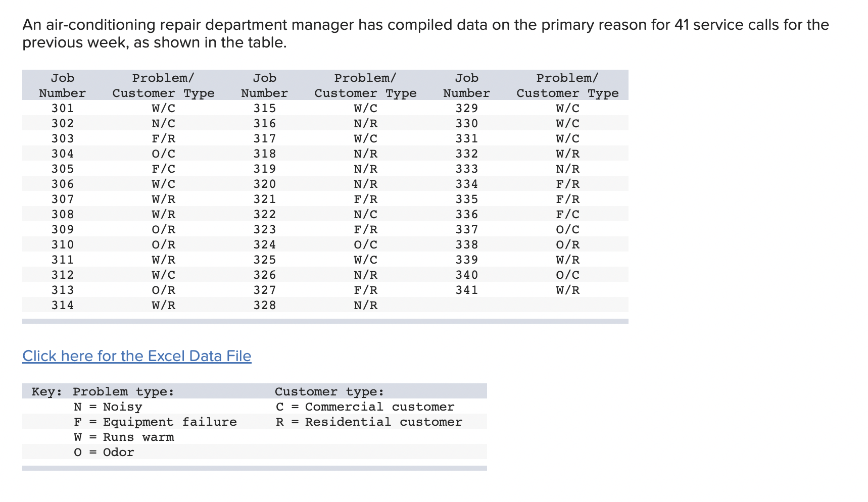Open the Excel Data File link
Image resolution: width=868 pixels, height=502 pixels.
[x=137, y=356]
